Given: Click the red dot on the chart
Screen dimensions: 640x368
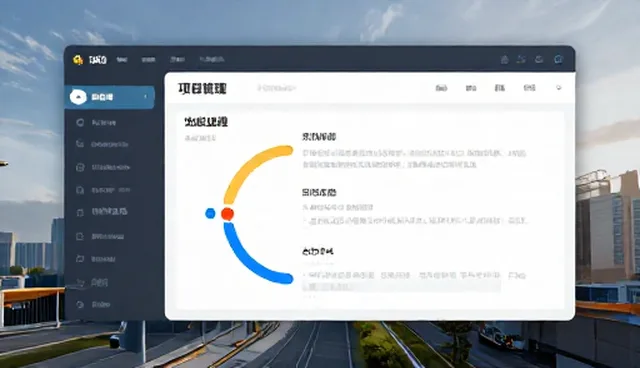Looking at the screenshot, I should pyautogui.click(x=227, y=214).
